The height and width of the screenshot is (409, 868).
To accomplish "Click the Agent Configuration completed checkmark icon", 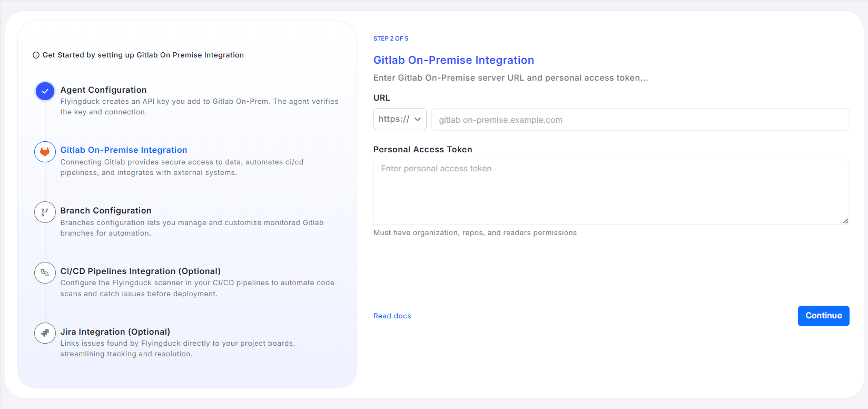I will tap(45, 91).
